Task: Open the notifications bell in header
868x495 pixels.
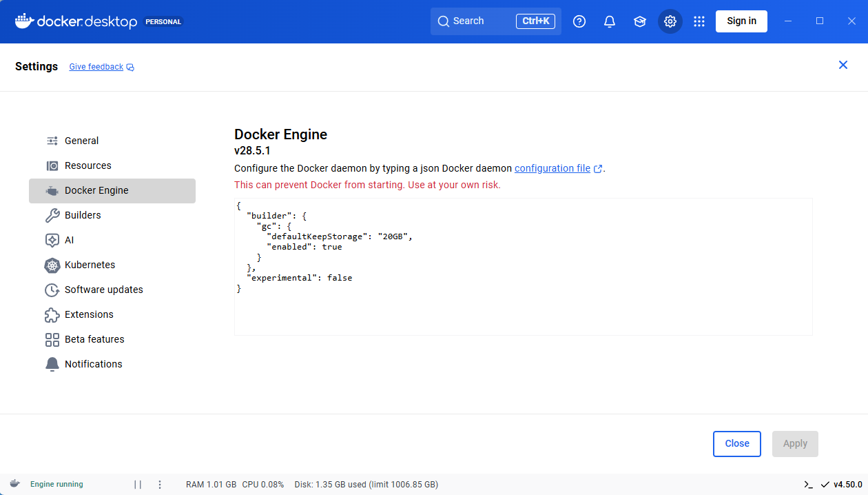Action: pos(610,21)
